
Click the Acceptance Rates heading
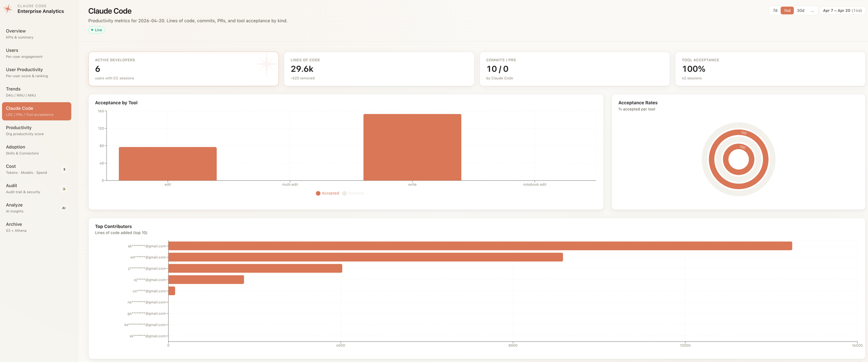(638, 103)
